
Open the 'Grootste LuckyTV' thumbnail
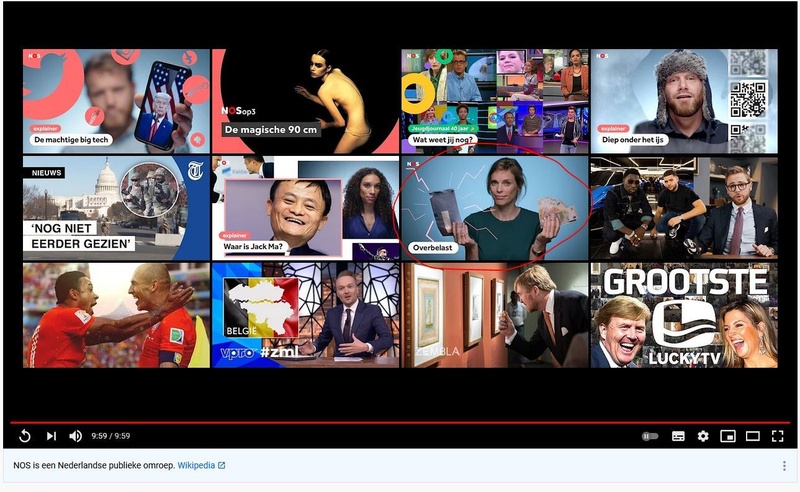coord(684,315)
